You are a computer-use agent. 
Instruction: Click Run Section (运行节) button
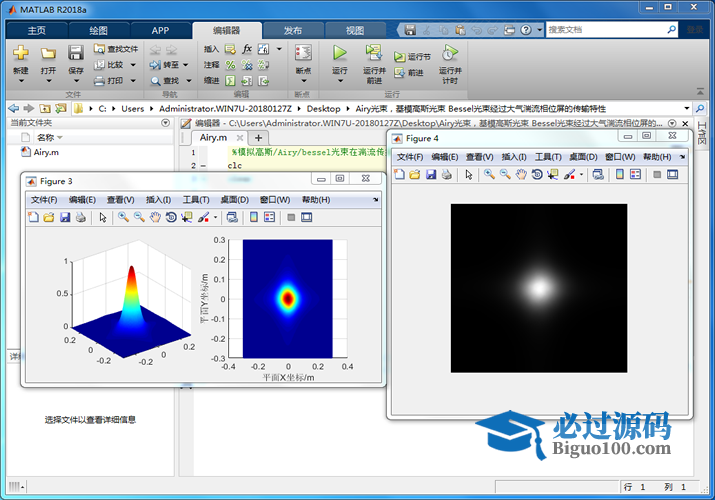pos(412,57)
